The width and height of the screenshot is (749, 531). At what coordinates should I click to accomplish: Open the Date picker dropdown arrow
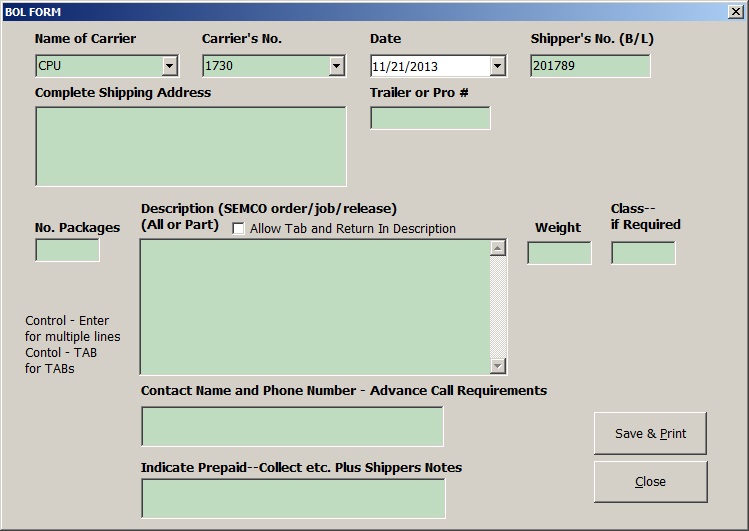(x=497, y=67)
